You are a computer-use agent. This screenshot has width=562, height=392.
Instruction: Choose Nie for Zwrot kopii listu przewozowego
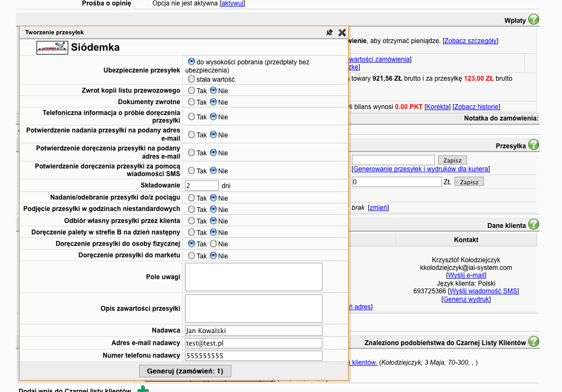click(213, 91)
